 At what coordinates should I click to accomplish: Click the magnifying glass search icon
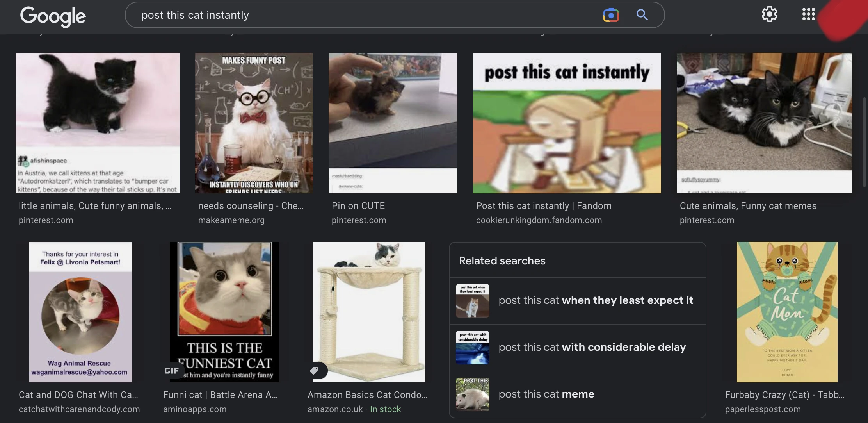642,15
